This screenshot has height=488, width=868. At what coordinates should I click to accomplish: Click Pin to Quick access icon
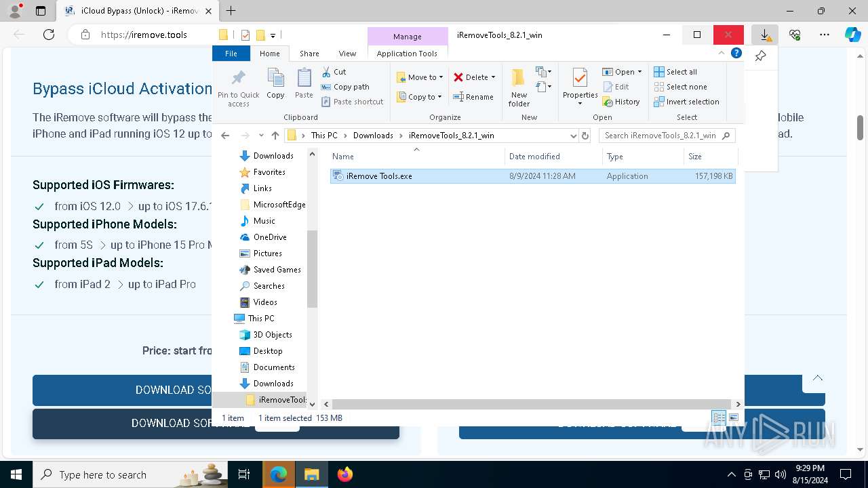238,87
